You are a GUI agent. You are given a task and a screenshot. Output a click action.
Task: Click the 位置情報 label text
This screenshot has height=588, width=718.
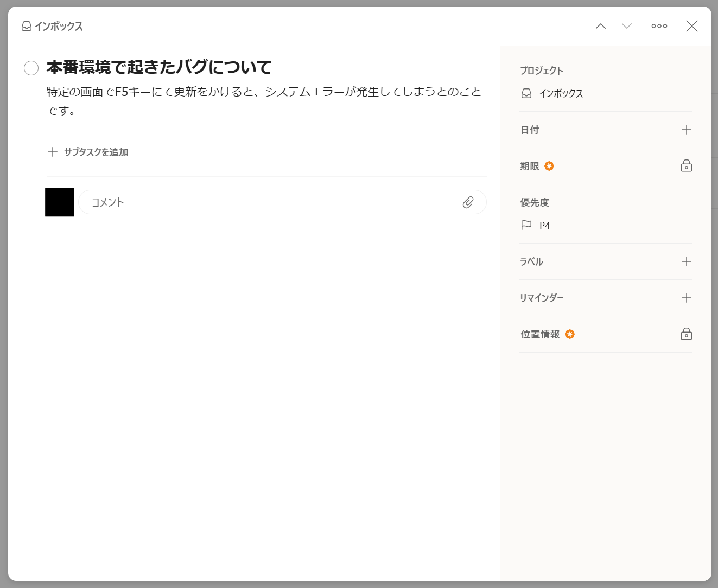[x=540, y=334]
